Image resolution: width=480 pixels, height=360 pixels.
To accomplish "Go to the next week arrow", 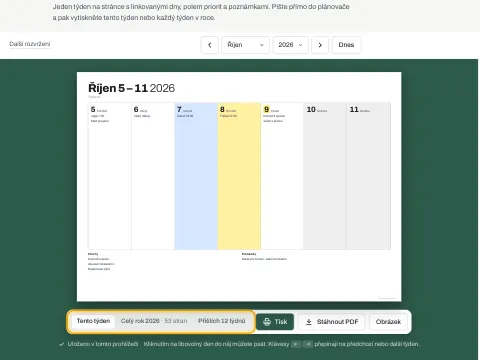I will 320,45.
